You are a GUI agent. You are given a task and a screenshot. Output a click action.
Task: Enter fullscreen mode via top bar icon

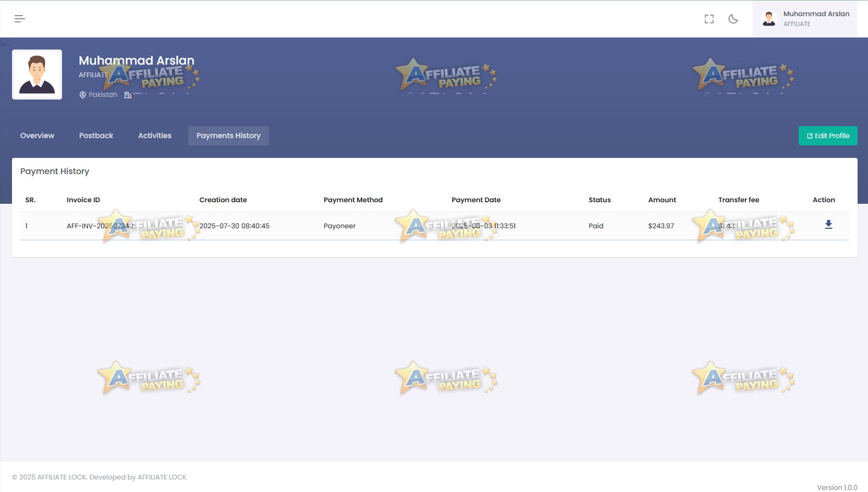pyautogui.click(x=709, y=19)
